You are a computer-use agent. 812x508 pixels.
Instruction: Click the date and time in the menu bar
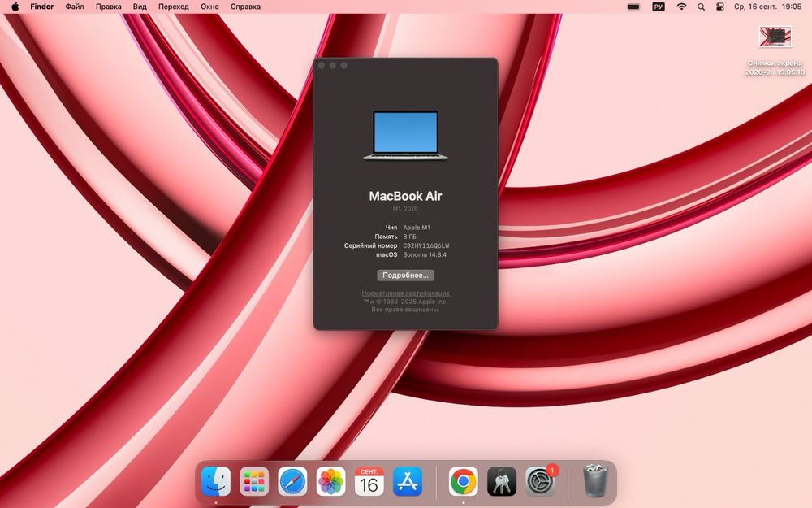768,7
